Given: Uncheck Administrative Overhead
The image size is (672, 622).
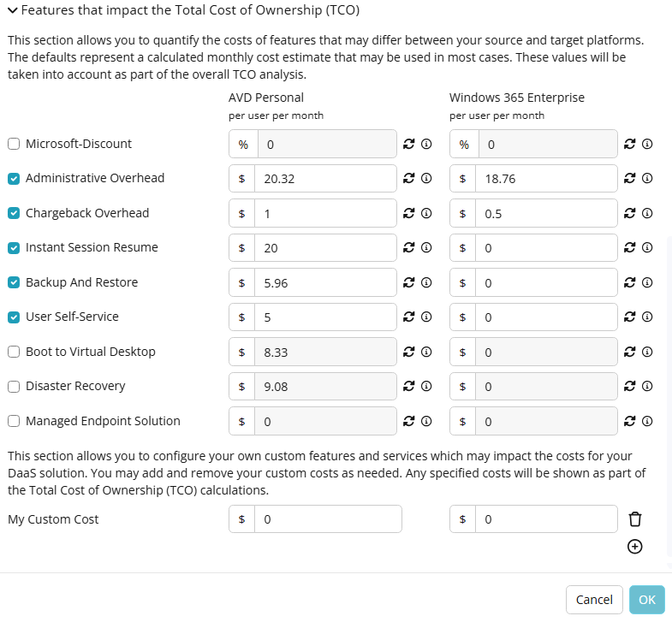Looking at the screenshot, I should coord(14,178).
